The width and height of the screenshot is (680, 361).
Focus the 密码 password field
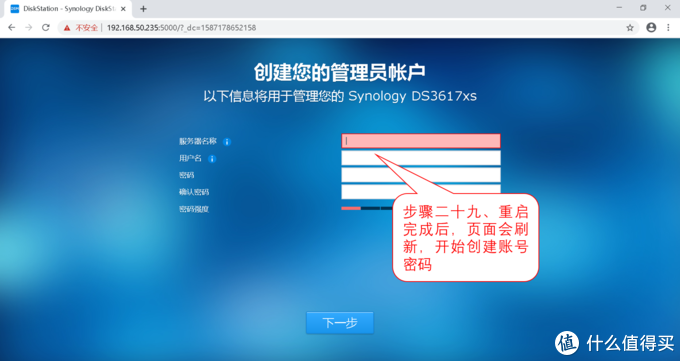(421, 175)
